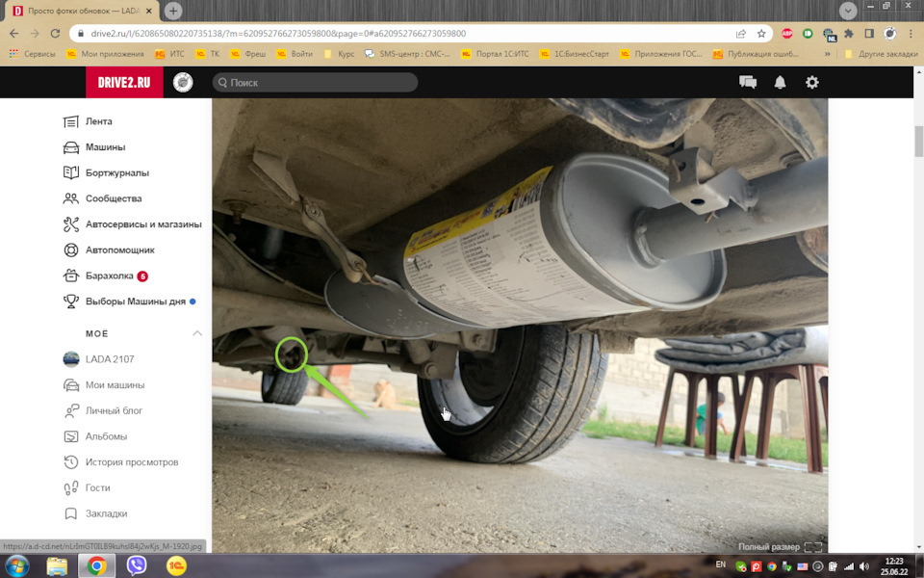Image resolution: width=924 pixels, height=578 pixels.
Task: Click the user avatar next to logo
Action: tap(183, 83)
